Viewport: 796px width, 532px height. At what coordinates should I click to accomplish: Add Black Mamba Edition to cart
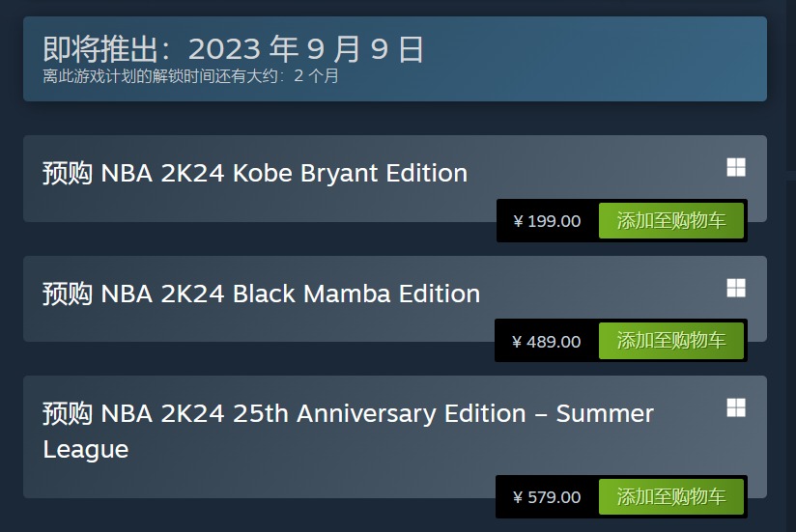(671, 341)
